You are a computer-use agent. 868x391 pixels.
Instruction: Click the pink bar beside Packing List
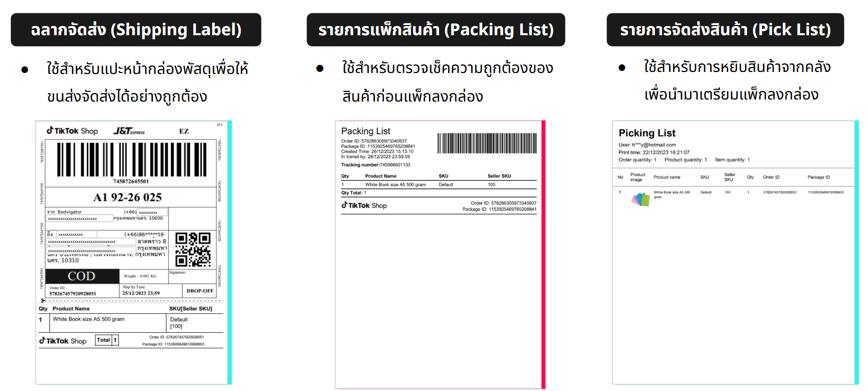543,254
